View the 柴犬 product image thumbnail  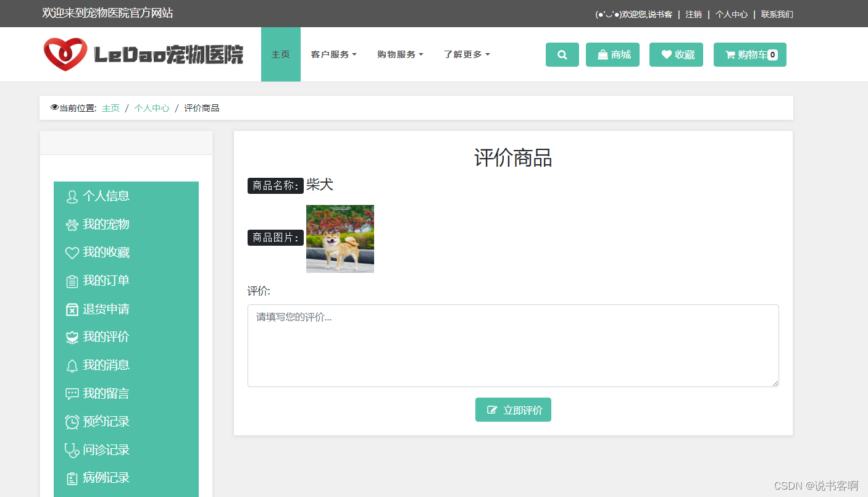[x=340, y=239]
